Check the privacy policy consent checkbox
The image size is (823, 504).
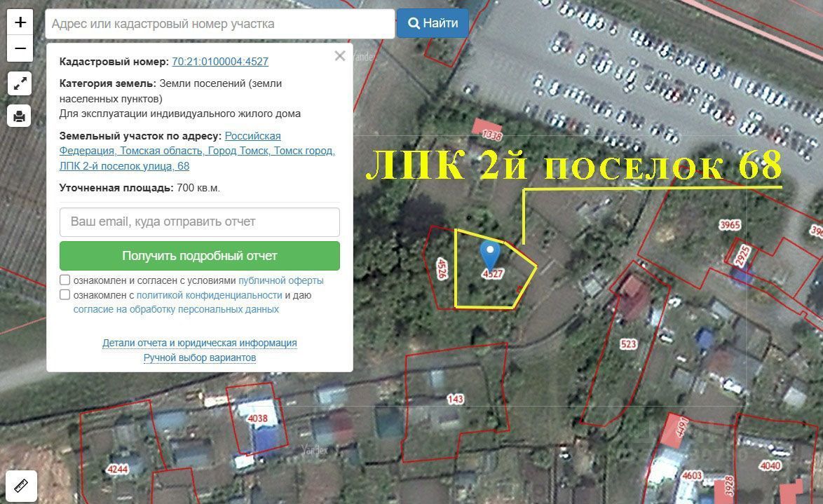click(x=65, y=294)
